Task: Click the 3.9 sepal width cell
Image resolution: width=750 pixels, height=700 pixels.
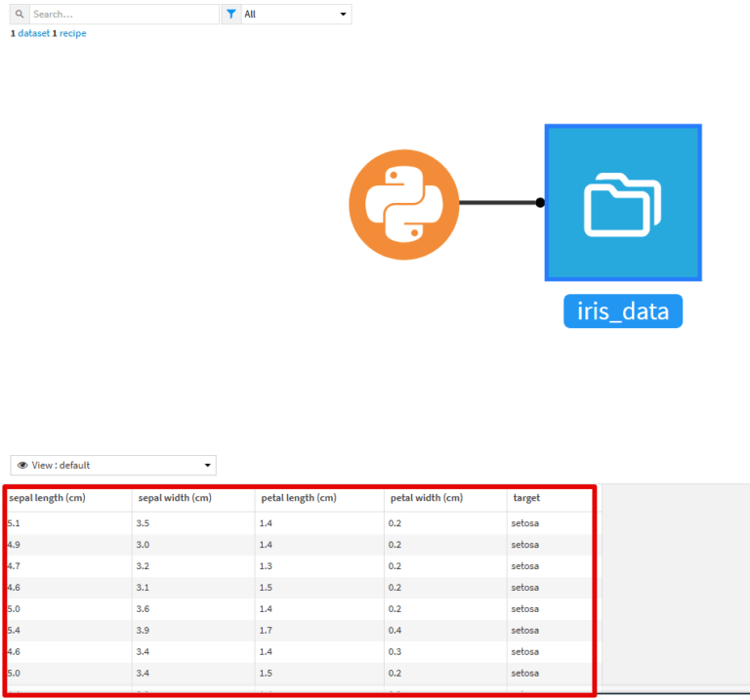Action: coord(143,631)
